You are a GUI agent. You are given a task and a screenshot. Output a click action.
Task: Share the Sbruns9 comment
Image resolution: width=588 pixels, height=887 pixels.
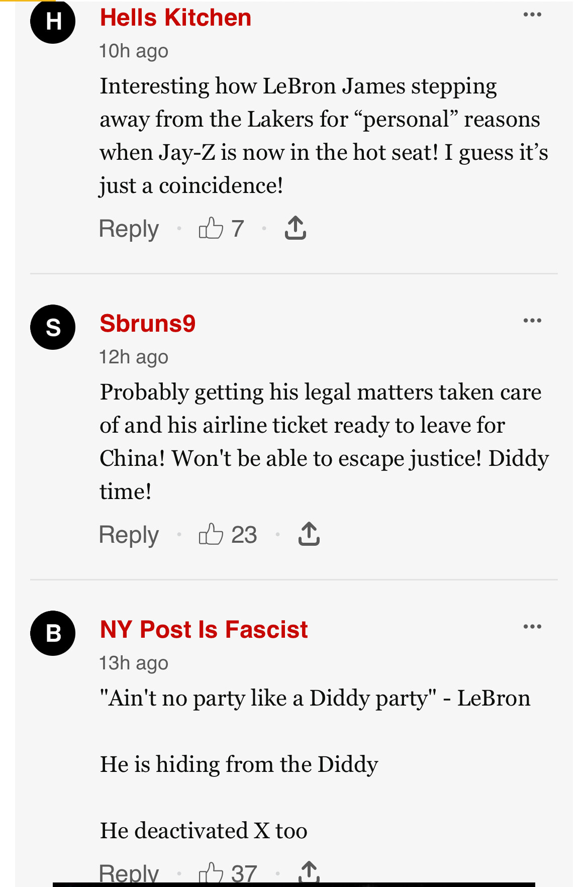tap(309, 534)
